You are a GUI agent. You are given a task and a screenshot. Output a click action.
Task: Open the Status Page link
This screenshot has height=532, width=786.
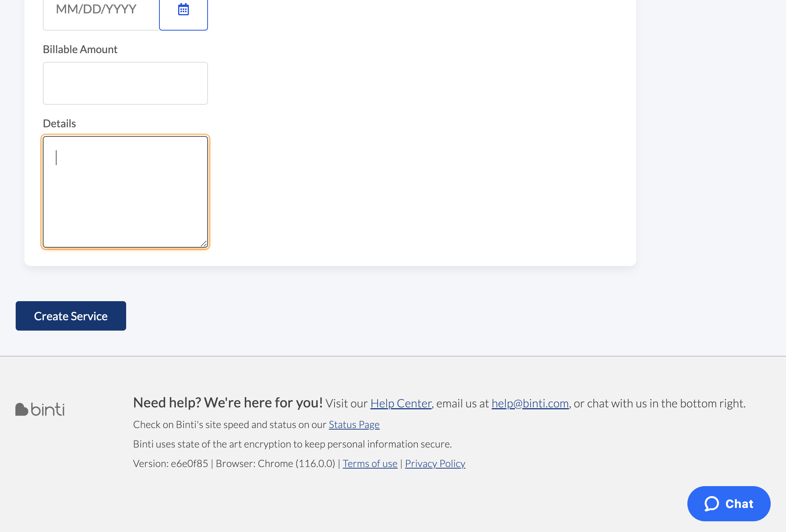[x=354, y=425]
